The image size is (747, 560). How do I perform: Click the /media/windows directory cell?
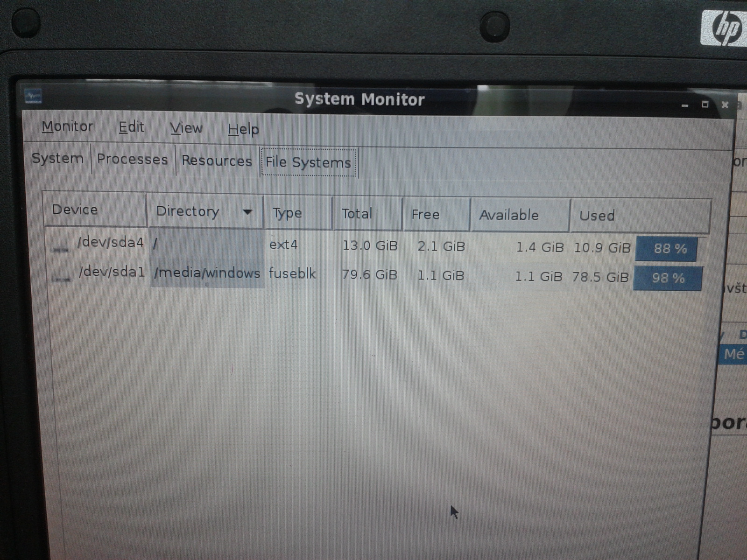coord(207,273)
